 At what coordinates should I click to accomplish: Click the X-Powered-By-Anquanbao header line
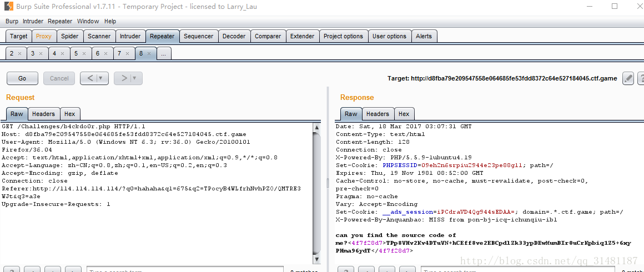pos(446,220)
